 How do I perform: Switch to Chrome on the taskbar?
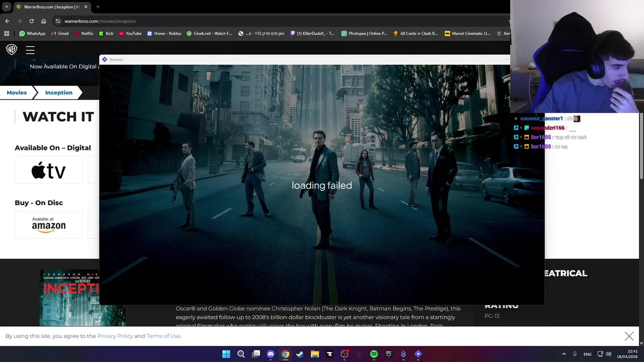tap(285, 354)
